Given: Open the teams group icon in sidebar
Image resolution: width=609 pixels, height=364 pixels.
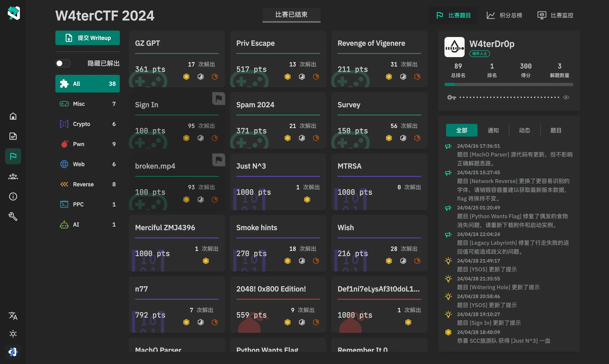Looking at the screenshot, I should pyautogui.click(x=13, y=176).
